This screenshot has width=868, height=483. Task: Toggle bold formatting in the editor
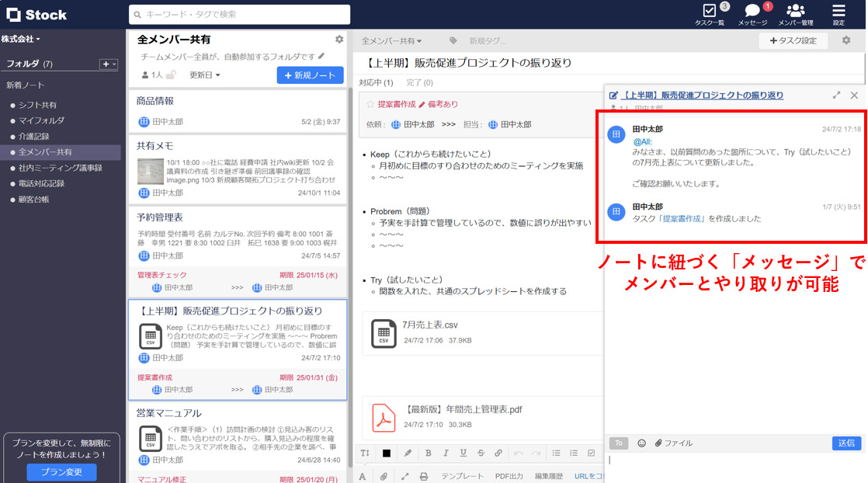[x=427, y=453]
